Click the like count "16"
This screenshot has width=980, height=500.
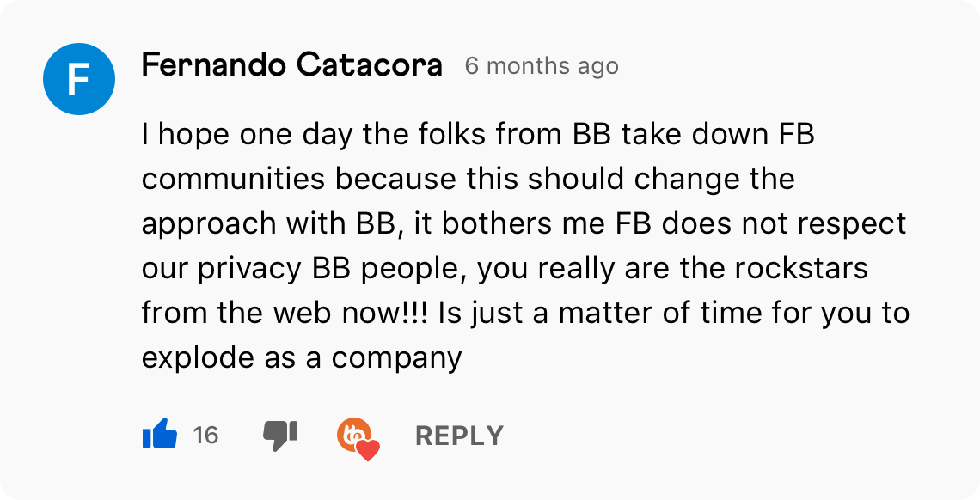click(205, 436)
